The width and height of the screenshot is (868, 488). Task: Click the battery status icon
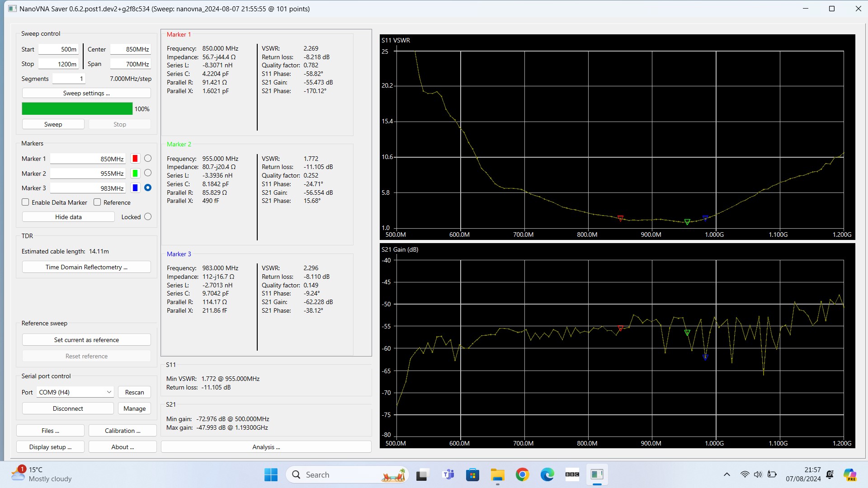point(772,474)
